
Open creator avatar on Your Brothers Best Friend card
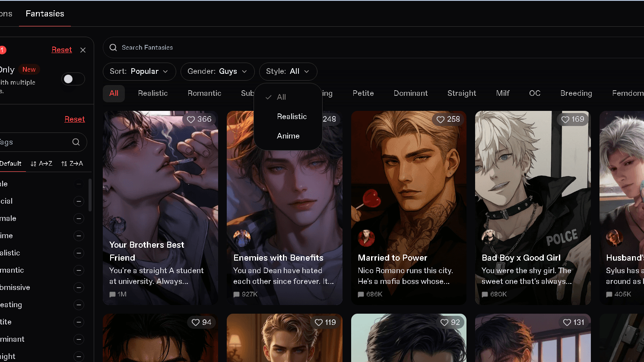click(x=117, y=225)
